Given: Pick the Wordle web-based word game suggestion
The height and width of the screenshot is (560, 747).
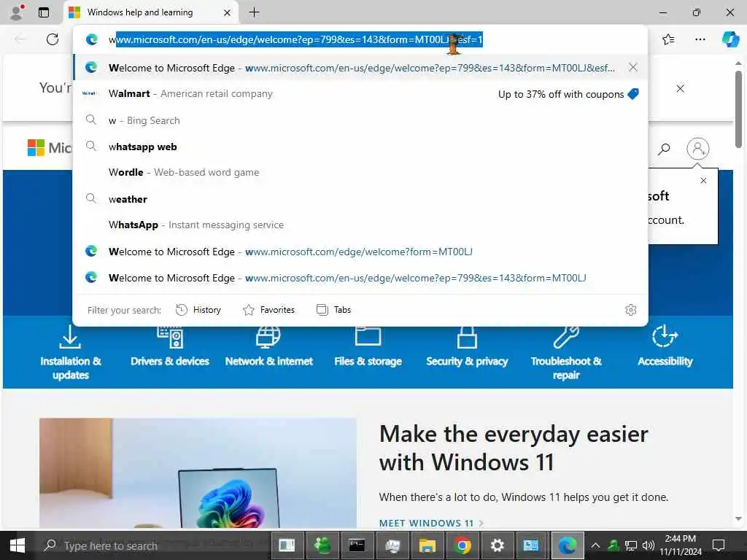Looking at the screenshot, I should point(360,172).
